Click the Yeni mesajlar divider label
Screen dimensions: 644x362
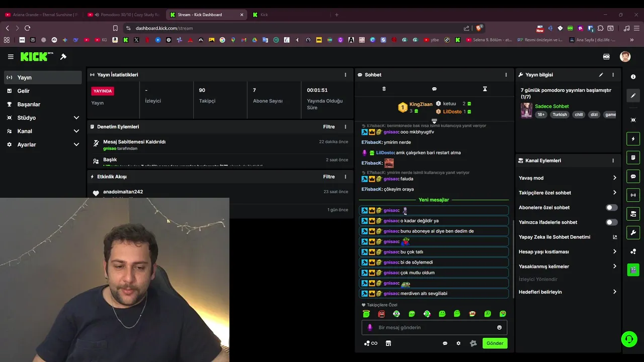tap(434, 200)
